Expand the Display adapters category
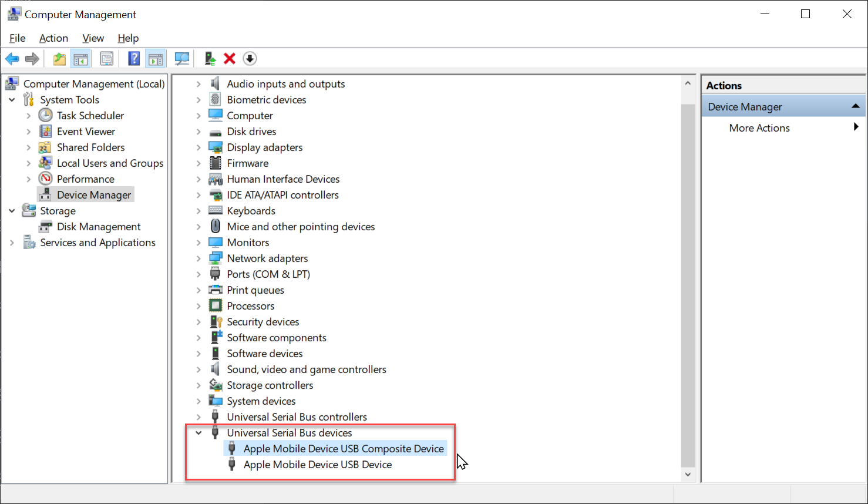The image size is (868, 504). coord(199,147)
